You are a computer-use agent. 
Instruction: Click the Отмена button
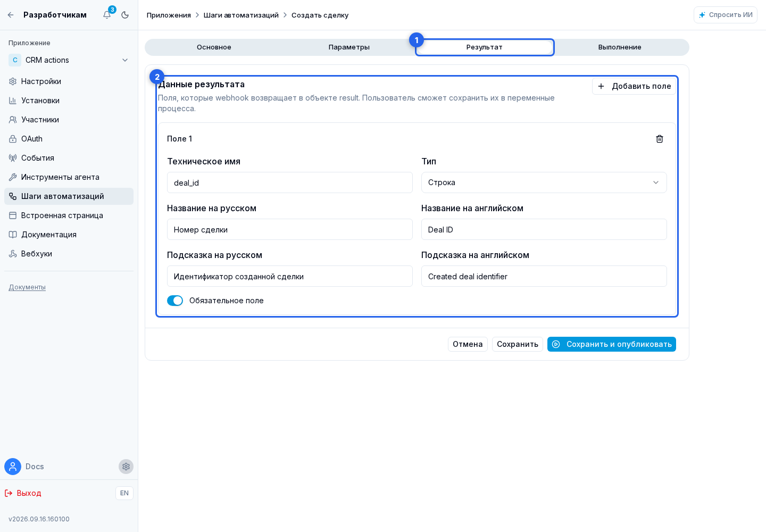click(468, 344)
